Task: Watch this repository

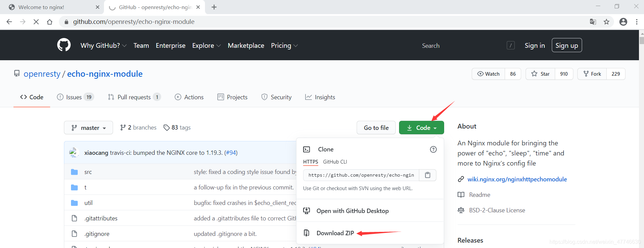Action: (489, 74)
